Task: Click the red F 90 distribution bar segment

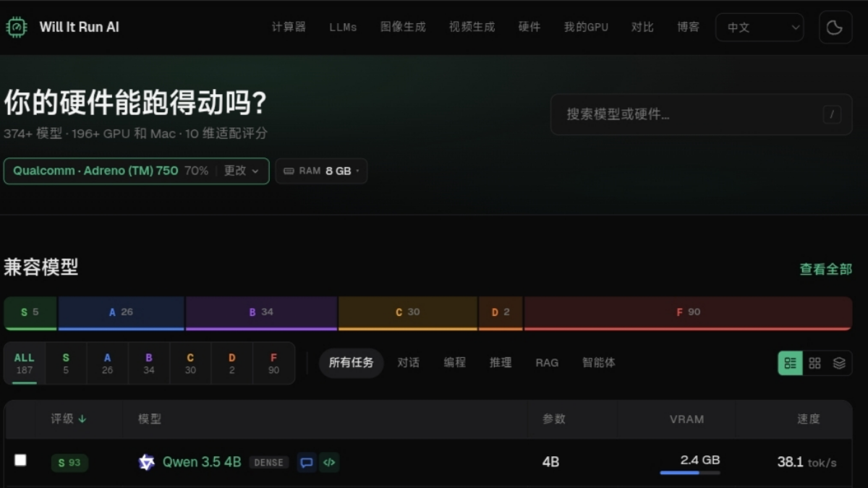Action: [x=688, y=313]
